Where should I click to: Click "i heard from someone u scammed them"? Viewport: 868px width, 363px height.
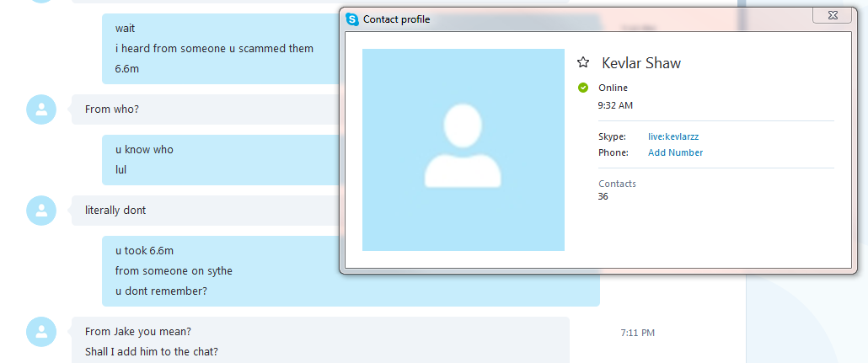coord(214,49)
